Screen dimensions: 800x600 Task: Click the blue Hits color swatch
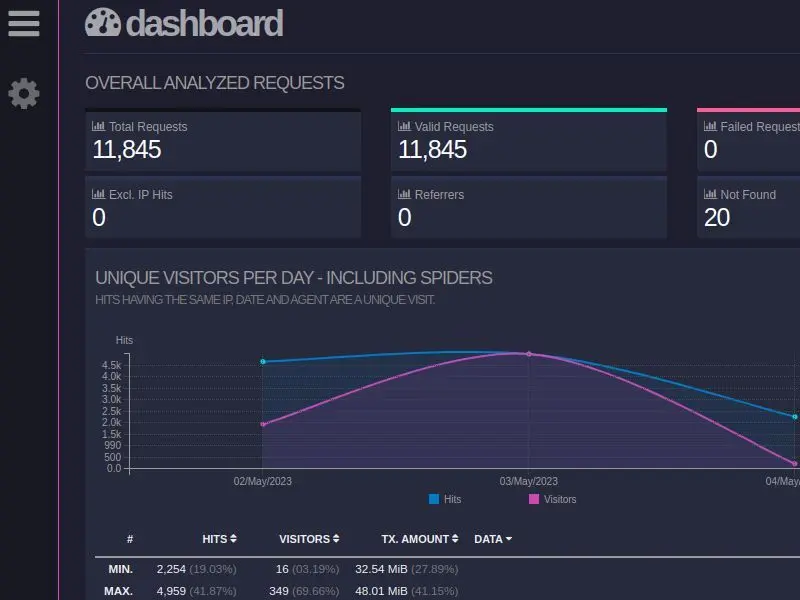(x=434, y=499)
